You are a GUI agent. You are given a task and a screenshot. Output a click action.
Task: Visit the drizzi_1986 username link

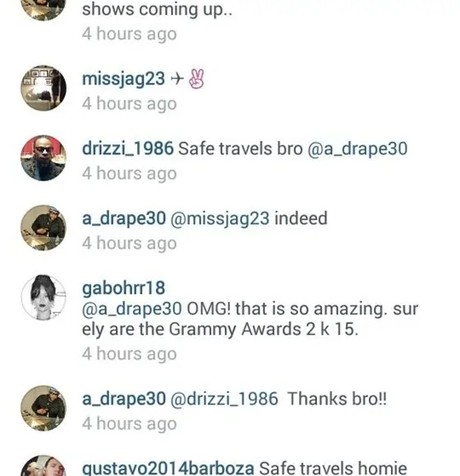(128, 149)
